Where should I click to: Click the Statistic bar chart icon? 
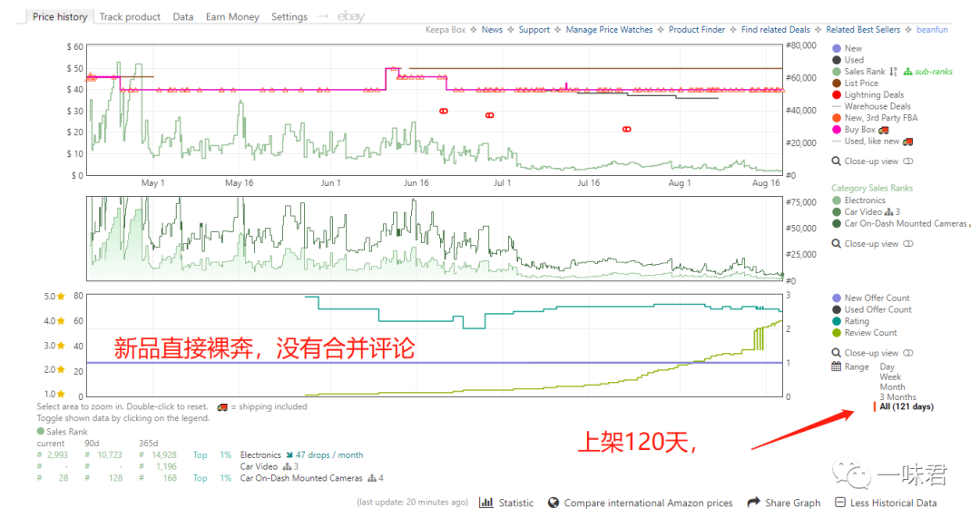(485, 503)
